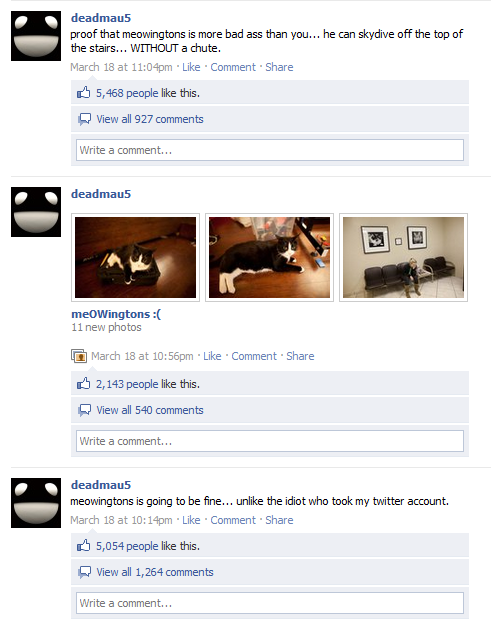
Task: Like the 11:04pm skydive post
Action: (191, 67)
